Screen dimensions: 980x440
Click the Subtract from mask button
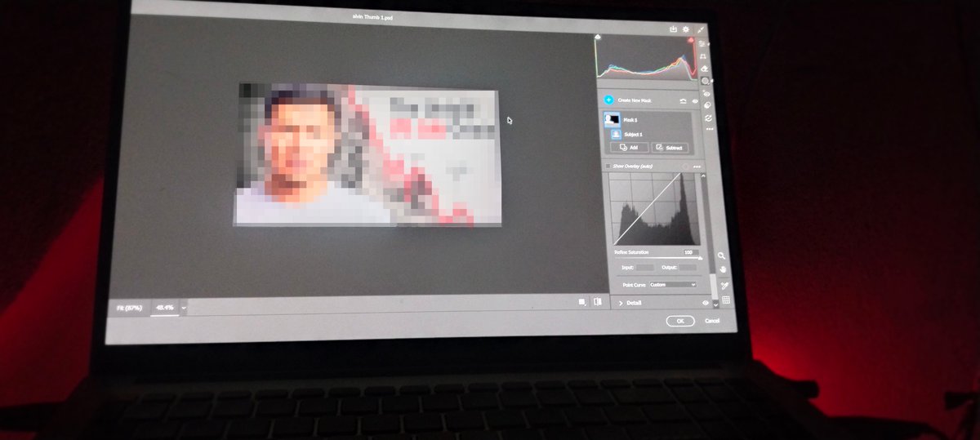tap(670, 148)
